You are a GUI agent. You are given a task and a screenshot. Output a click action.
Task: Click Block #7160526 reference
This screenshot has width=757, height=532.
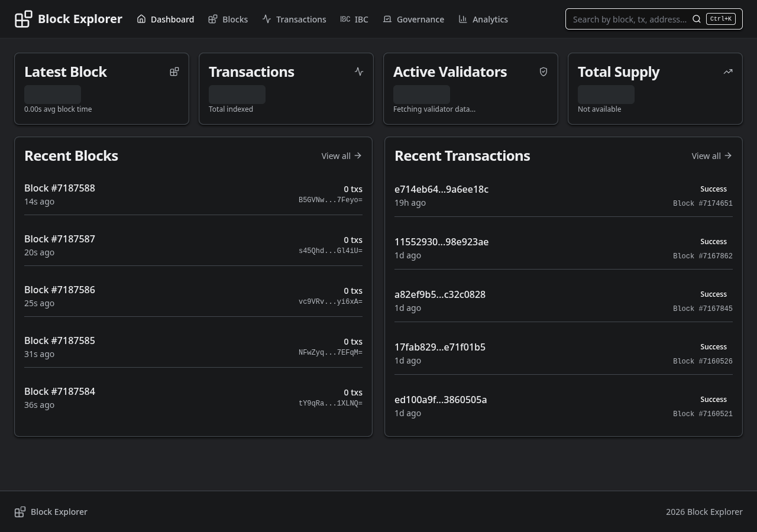[x=703, y=361]
